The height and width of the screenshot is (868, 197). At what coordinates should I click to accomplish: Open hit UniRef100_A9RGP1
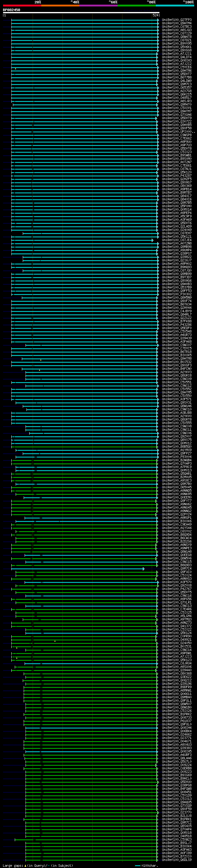click(x=177, y=518)
